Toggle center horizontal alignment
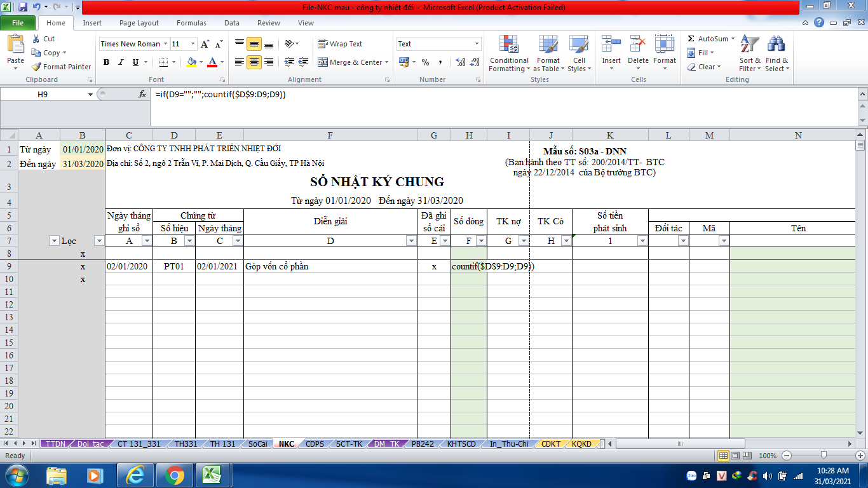Image resolution: width=868 pixels, height=488 pixels. click(254, 62)
